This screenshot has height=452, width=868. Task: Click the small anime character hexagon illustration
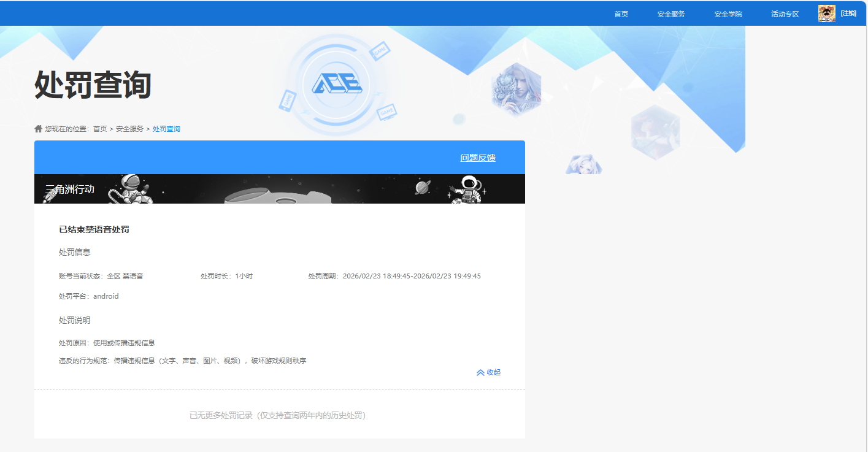(x=584, y=164)
